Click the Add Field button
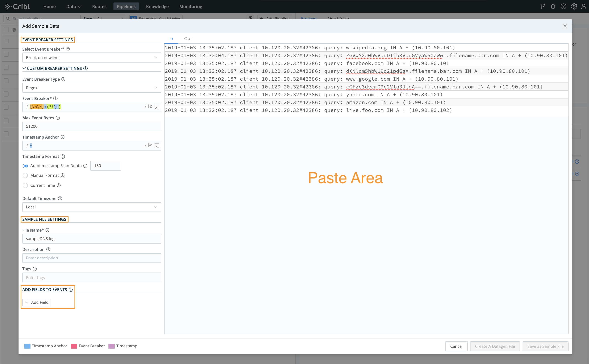Screen dimensions: 589x364 (x=37, y=302)
